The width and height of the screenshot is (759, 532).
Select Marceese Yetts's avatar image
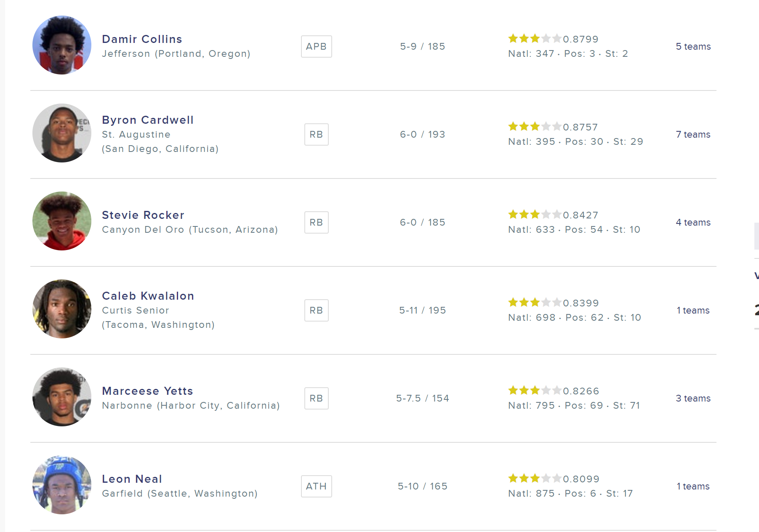(x=62, y=397)
